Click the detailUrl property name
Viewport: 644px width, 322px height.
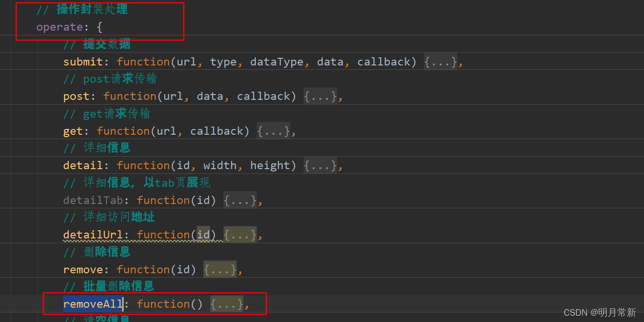[93, 235]
